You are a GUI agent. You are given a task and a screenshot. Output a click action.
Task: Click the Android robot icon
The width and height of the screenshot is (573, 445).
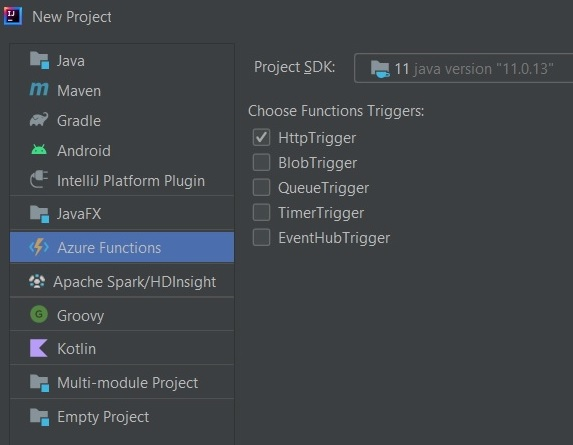(x=39, y=150)
